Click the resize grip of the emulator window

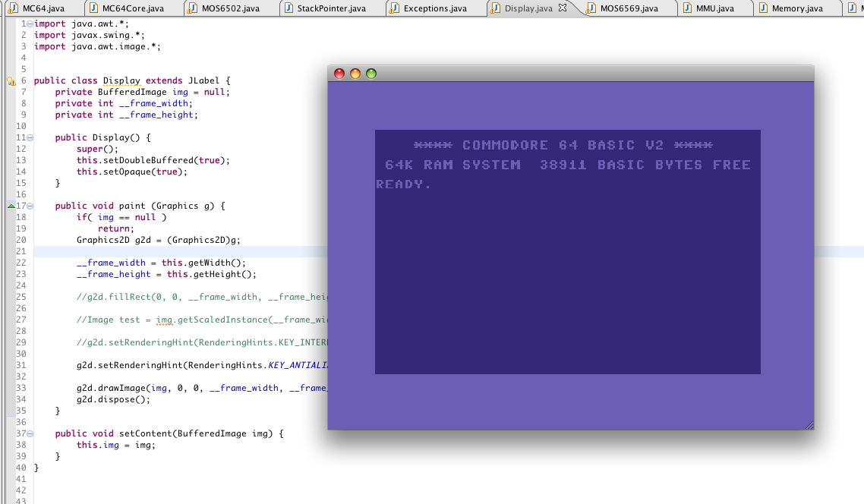809,425
